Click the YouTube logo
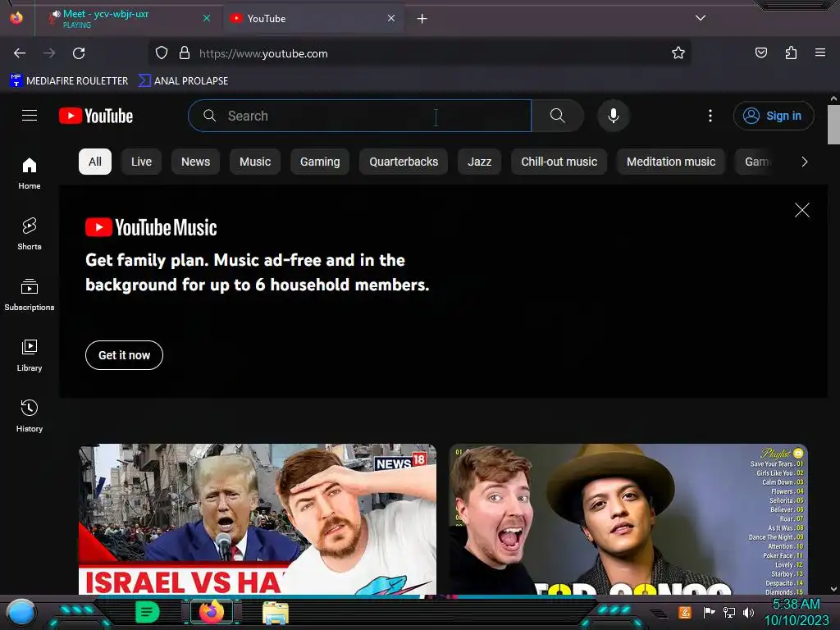840x630 pixels. [96, 116]
